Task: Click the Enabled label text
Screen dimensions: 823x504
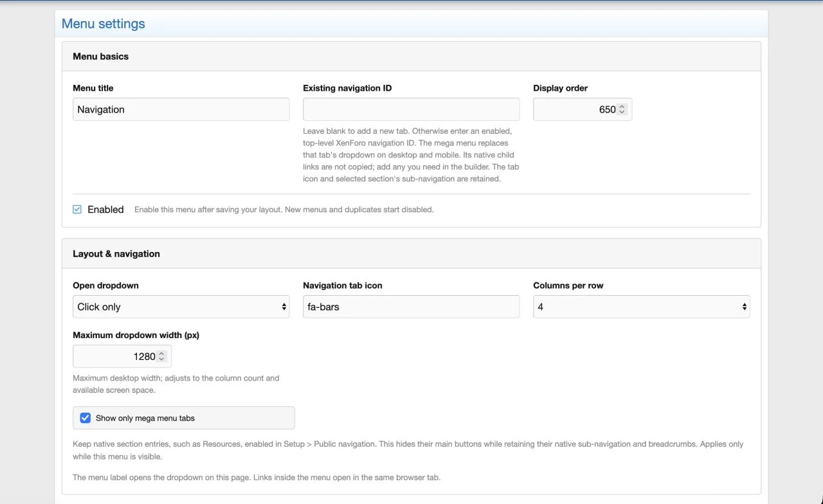Action: 105,210
